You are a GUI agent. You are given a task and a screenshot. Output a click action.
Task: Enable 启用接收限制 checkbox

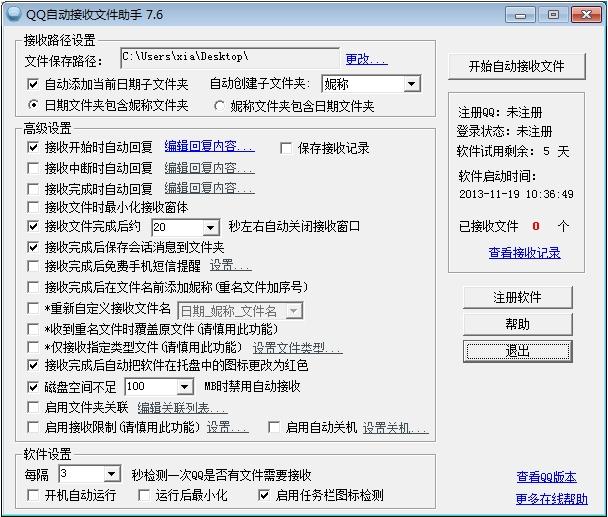(x=33, y=427)
